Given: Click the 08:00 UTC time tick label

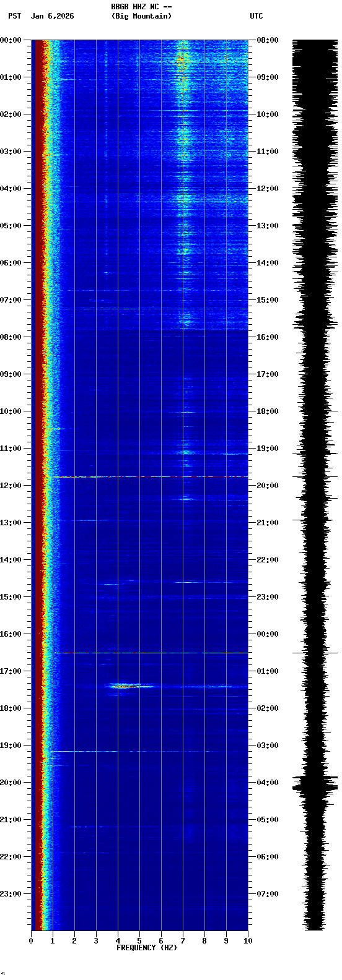Looking at the screenshot, I should [x=268, y=40].
